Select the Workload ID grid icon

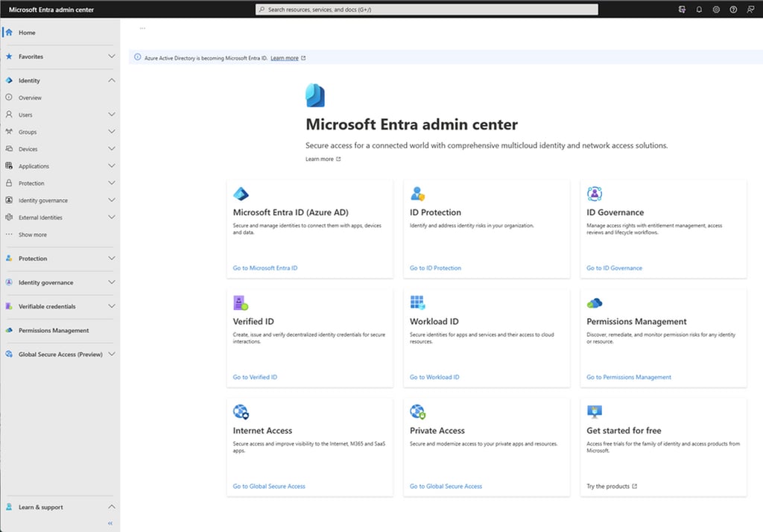[x=417, y=301]
